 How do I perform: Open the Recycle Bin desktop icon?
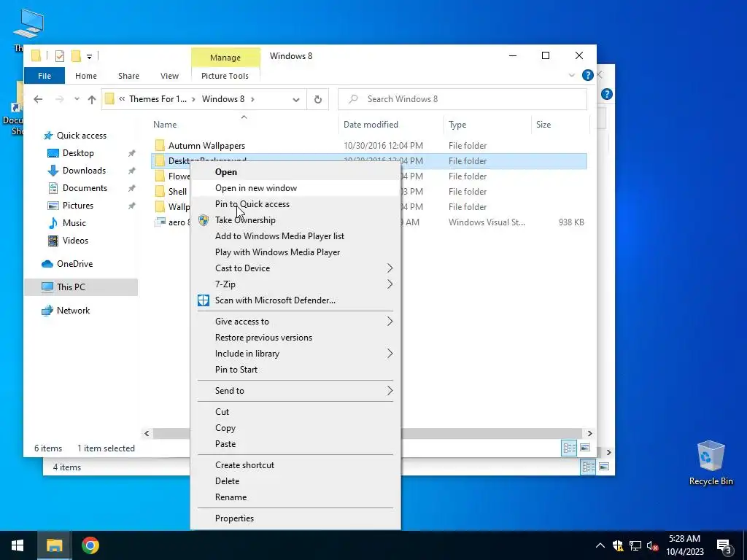click(711, 463)
